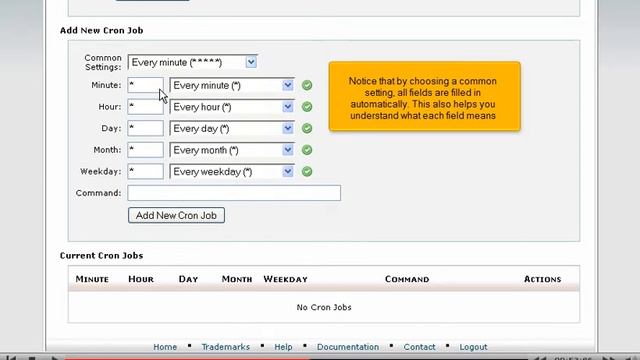The image size is (640, 360).
Task: Click the Logout link
Action: pos(473,347)
